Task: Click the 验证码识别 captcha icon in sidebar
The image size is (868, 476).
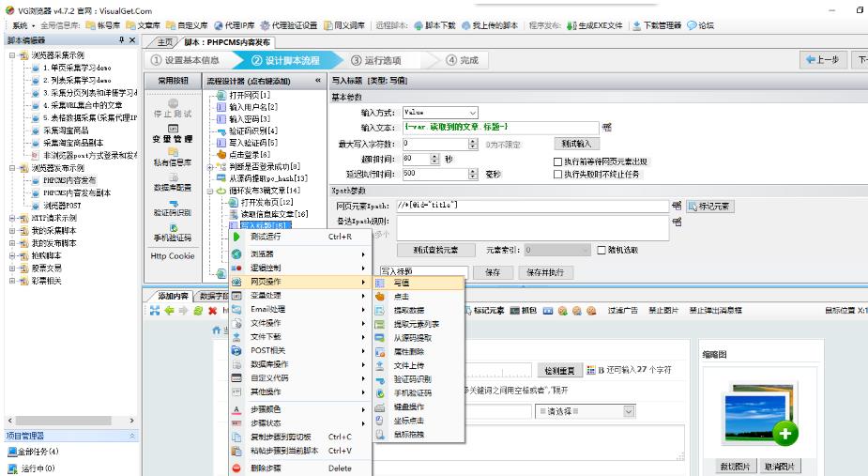Action: click(x=173, y=203)
